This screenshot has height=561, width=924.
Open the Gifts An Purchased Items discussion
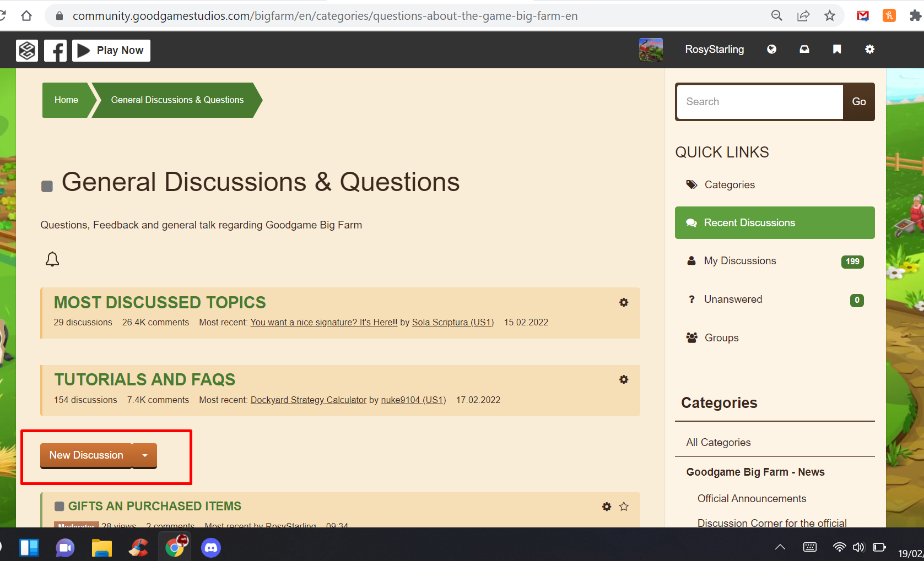pyautogui.click(x=155, y=506)
